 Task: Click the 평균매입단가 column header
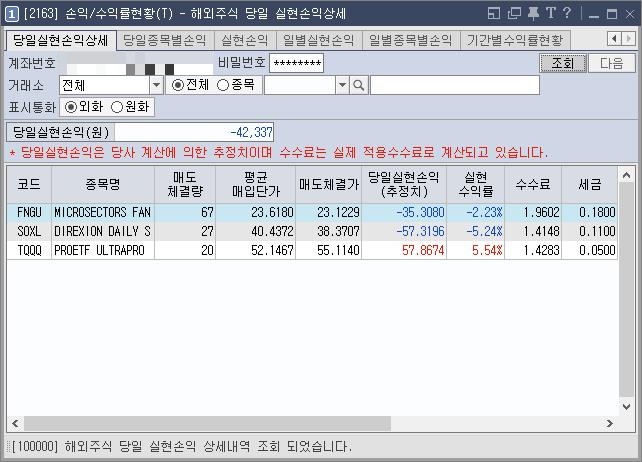255,184
